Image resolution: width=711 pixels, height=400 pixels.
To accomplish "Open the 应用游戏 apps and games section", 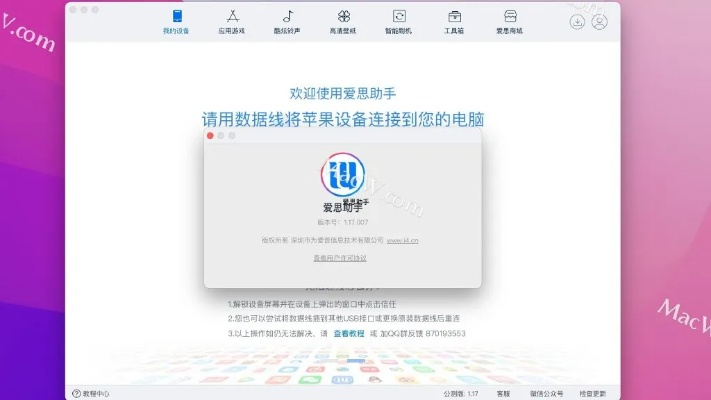I will pos(232,22).
